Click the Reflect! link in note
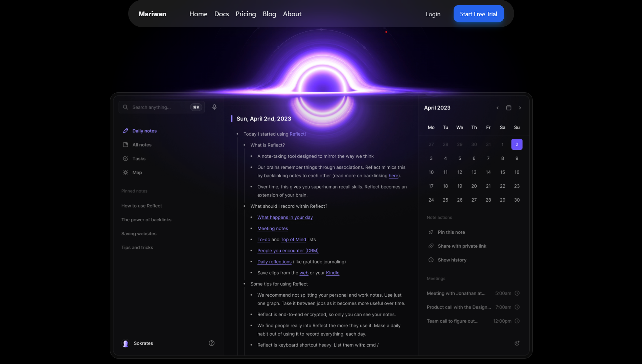Image resolution: width=642 pixels, height=364 pixels. click(x=298, y=134)
